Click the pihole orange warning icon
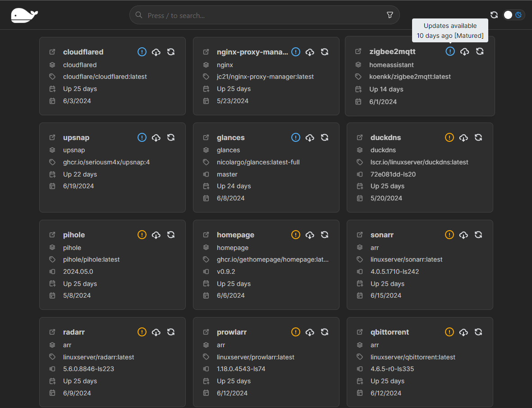Viewport: 532px width, 408px height. [142, 235]
